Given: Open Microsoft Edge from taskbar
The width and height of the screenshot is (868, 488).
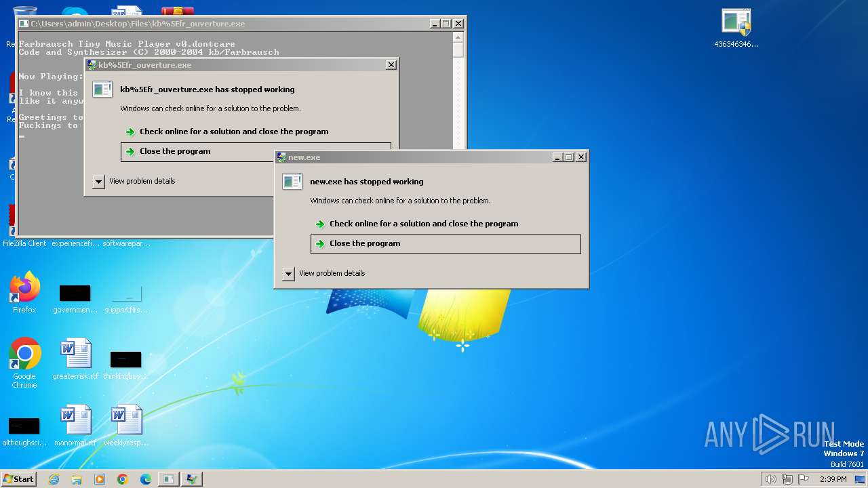Looking at the screenshot, I should coord(145,479).
